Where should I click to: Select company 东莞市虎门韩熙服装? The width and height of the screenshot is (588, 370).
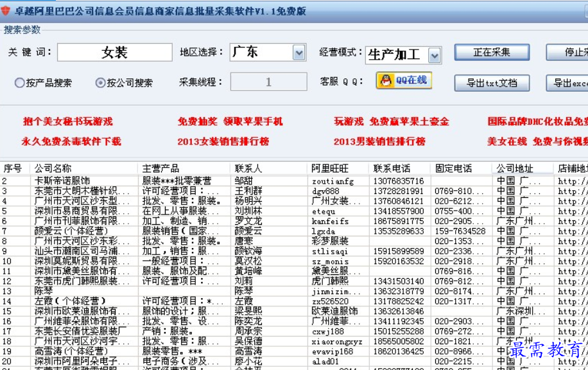click(82, 281)
